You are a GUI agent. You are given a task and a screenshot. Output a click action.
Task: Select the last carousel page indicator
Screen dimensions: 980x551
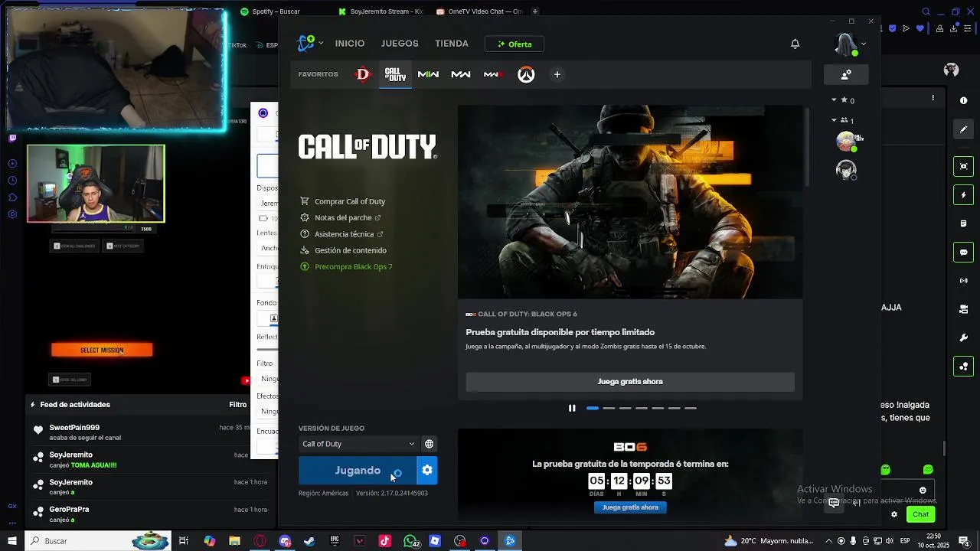tap(691, 408)
